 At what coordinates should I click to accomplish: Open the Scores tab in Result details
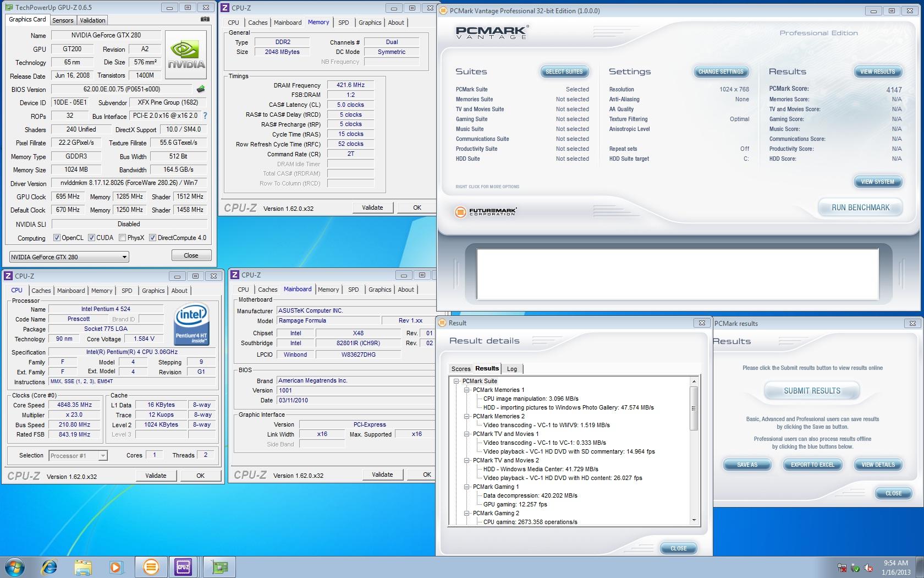(461, 369)
